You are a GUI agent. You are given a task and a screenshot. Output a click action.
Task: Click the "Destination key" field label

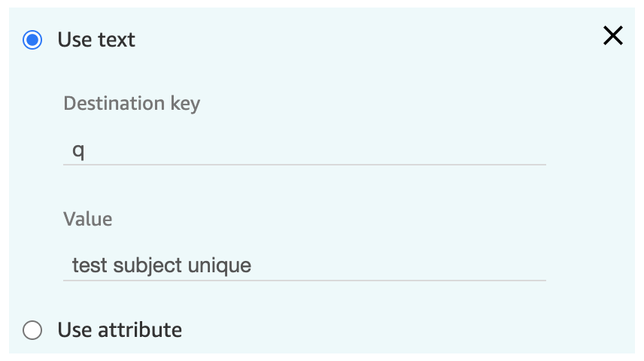[132, 104]
